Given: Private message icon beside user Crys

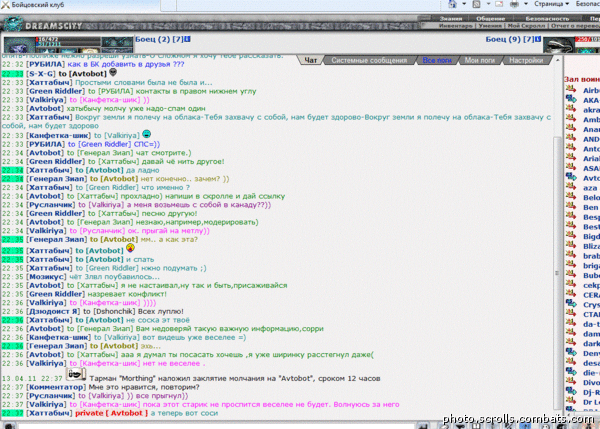Looking at the screenshot, I should [x=571, y=303].
